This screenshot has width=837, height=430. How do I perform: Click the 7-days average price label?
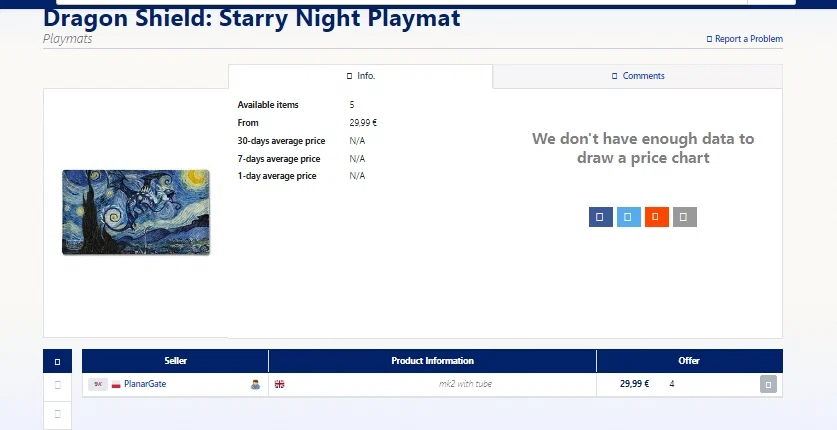click(279, 159)
